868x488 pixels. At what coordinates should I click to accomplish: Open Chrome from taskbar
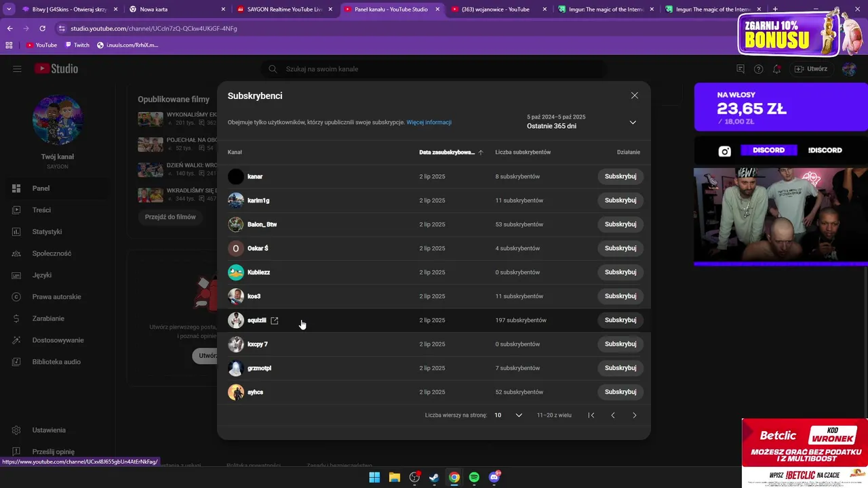pyautogui.click(x=454, y=477)
